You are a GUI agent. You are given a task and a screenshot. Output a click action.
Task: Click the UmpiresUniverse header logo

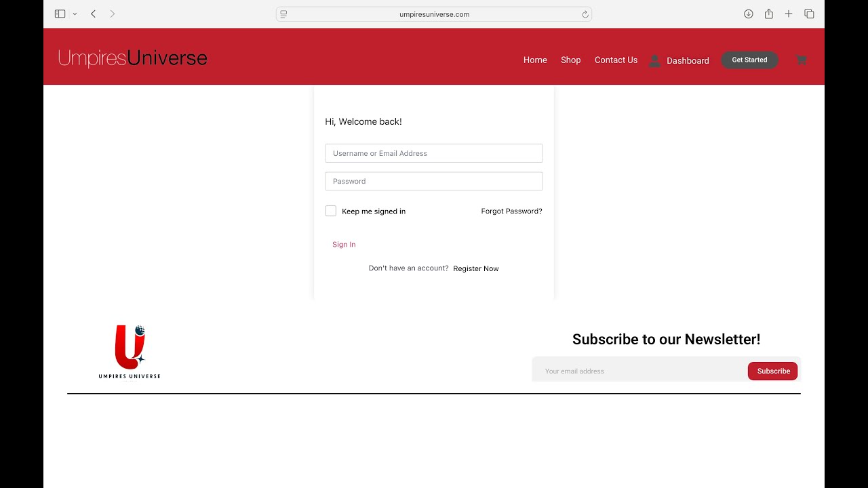click(x=133, y=58)
